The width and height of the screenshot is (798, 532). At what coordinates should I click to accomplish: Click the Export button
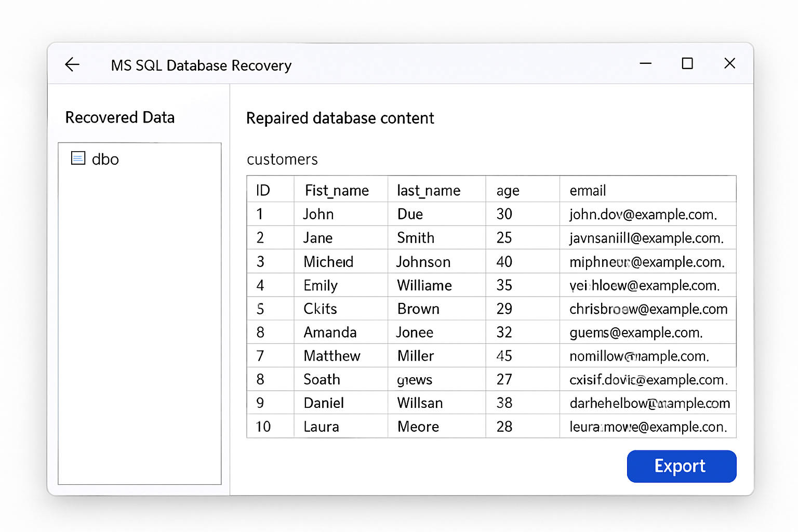coord(682,466)
